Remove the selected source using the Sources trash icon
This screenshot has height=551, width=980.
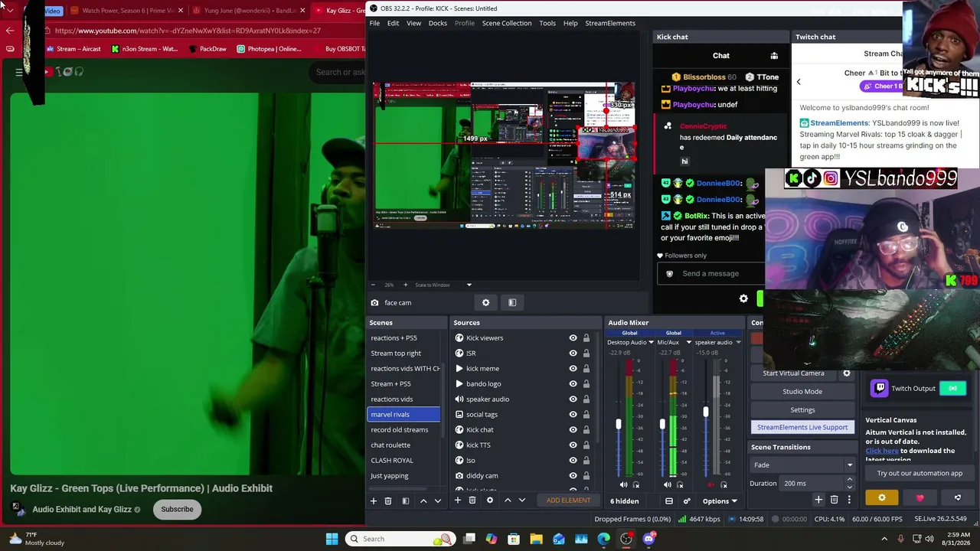coord(472,500)
